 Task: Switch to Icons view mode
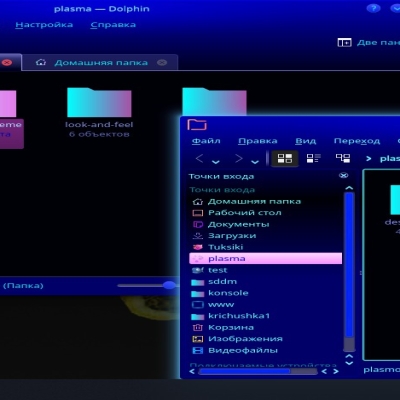[285, 158]
